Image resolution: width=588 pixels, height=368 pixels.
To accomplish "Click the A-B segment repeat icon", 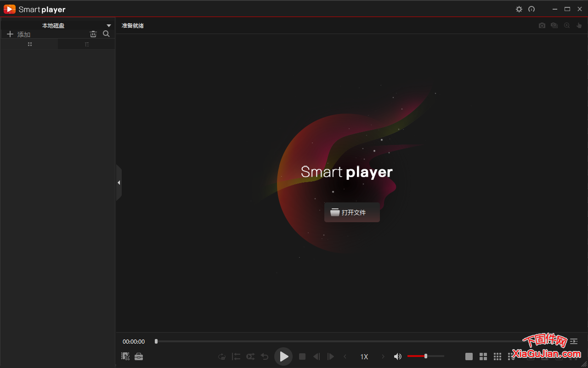I will pos(236,356).
